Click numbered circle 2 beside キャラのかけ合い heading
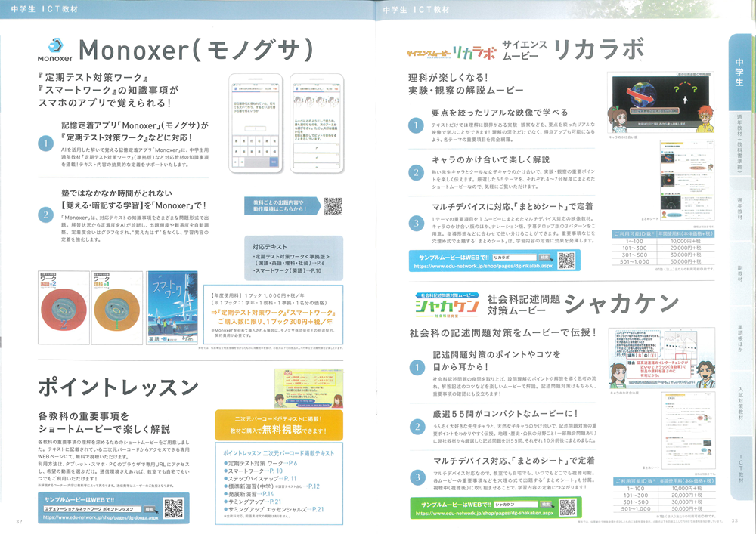 coord(416,172)
